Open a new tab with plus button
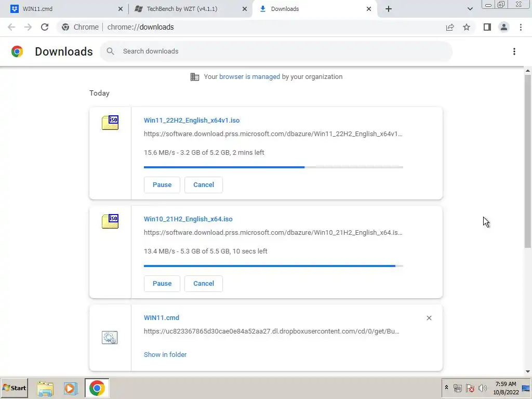Screen dimensions: 532x399 tap(389, 9)
